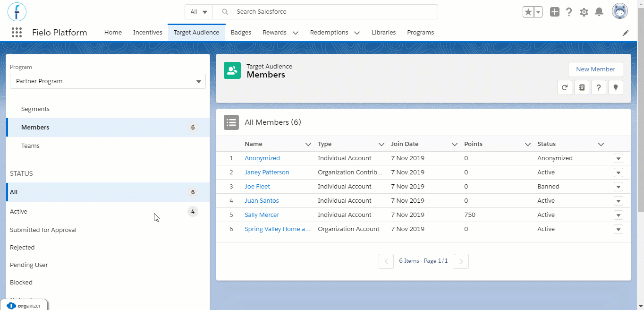Open the Notifications bell
Image resolution: width=644 pixels, height=310 pixels.
[599, 12]
